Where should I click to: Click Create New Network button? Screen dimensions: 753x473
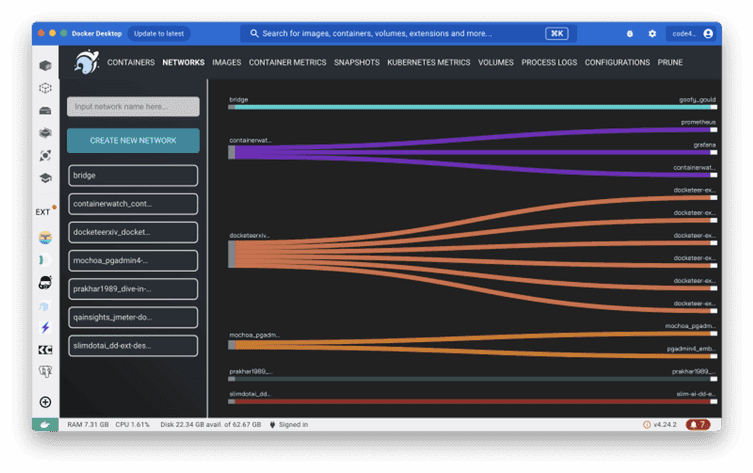tap(133, 141)
